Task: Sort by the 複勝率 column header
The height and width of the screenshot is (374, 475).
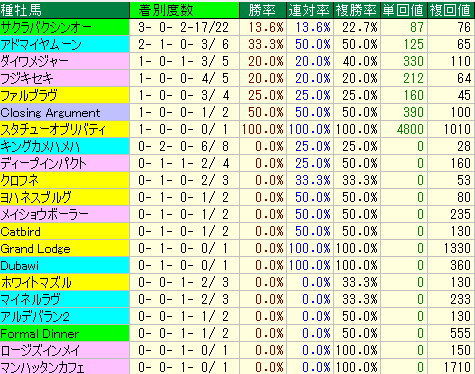Action: 357,10
